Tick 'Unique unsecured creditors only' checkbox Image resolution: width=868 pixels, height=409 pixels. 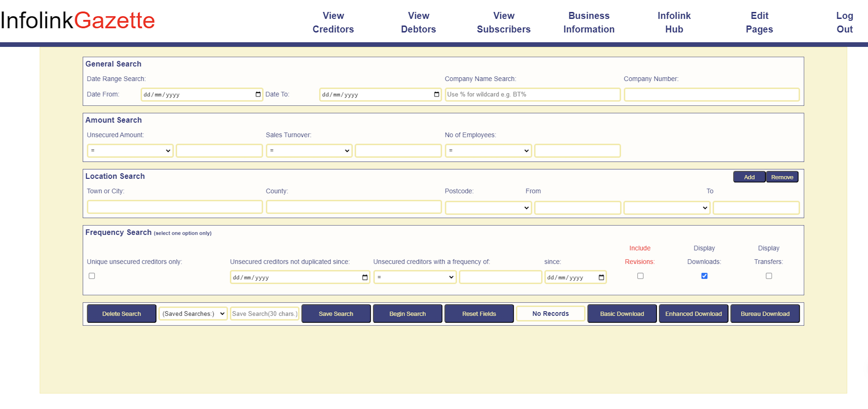click(92, 276)
